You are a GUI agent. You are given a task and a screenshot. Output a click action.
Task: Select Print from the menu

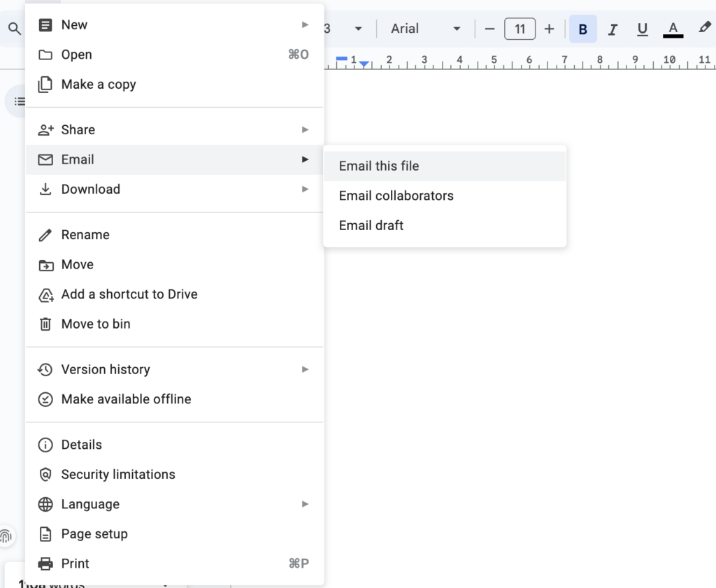(174, 564)
